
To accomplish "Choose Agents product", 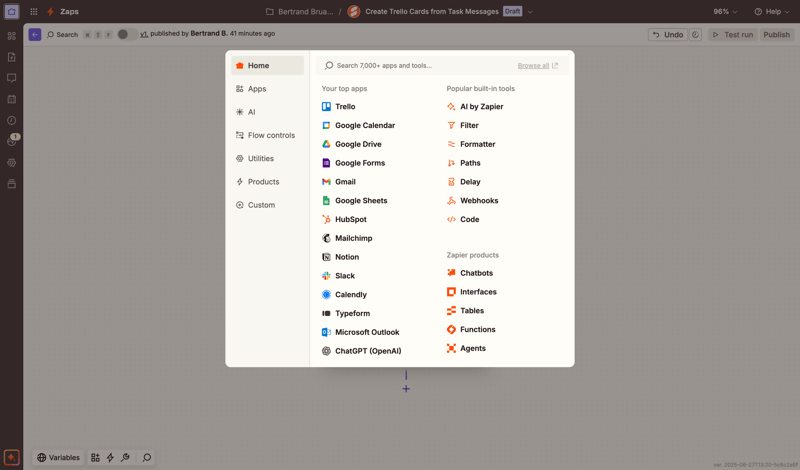I will tap(466, 349).
